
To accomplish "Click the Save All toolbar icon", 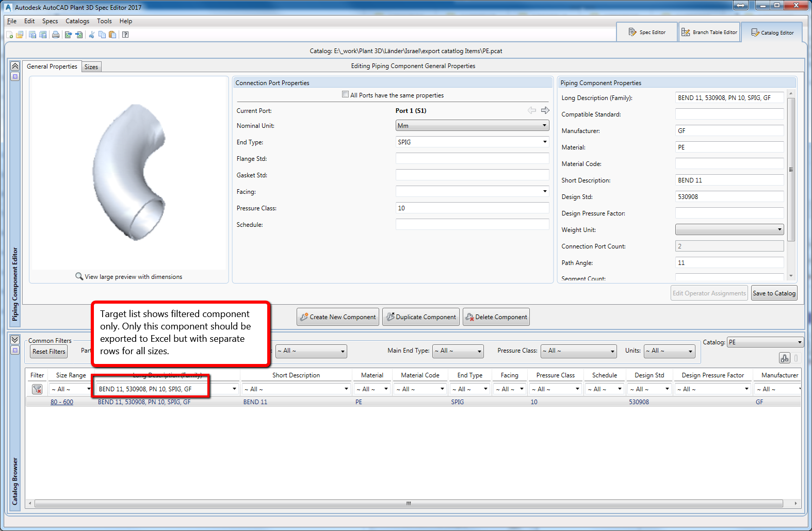I will [x=43, y=35].
